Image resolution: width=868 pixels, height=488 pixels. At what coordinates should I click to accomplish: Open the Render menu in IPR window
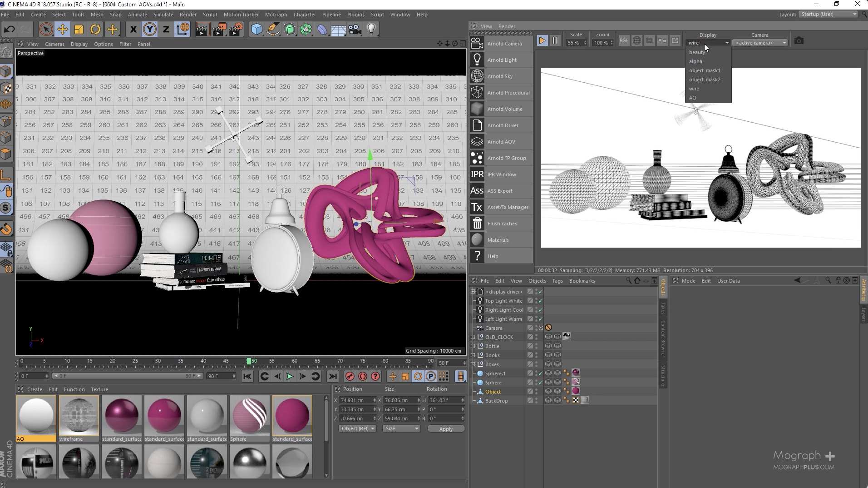click(x=507, y=26)
